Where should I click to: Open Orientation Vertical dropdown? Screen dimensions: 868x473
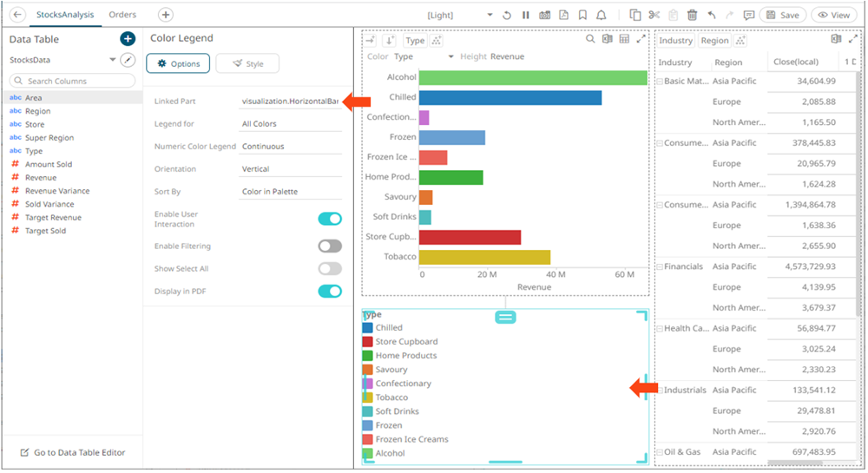pos(291,169)
